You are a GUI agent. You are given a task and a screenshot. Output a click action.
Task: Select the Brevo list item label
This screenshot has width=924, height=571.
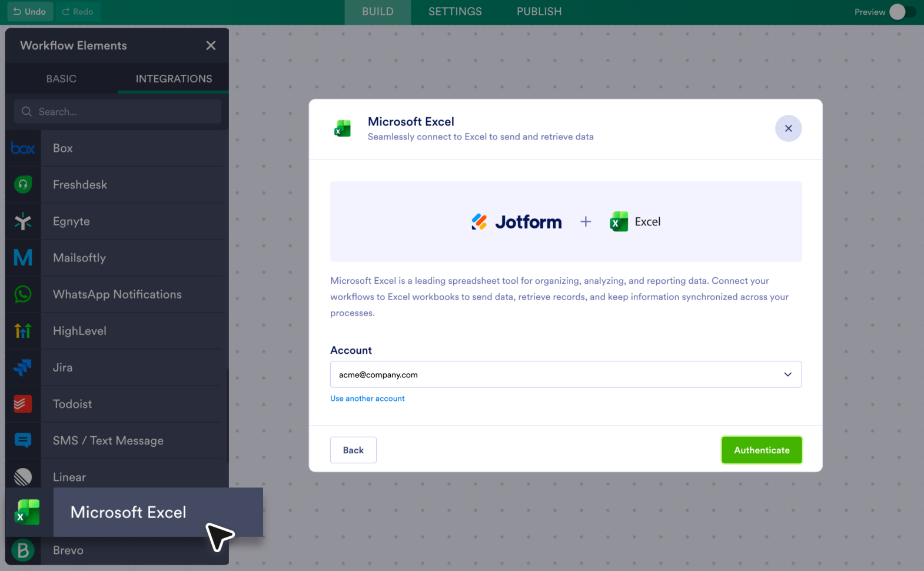click(x=68, y=550)
